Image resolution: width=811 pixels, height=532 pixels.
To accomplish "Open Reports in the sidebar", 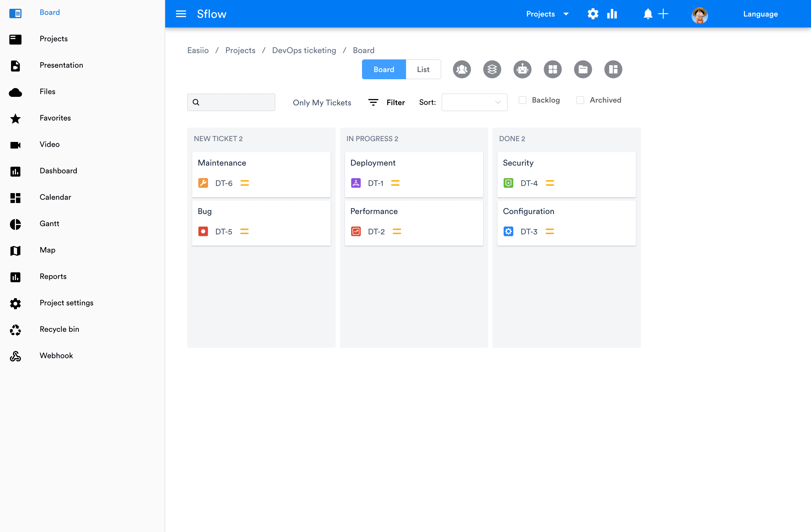I will click(x=53, y=276).
